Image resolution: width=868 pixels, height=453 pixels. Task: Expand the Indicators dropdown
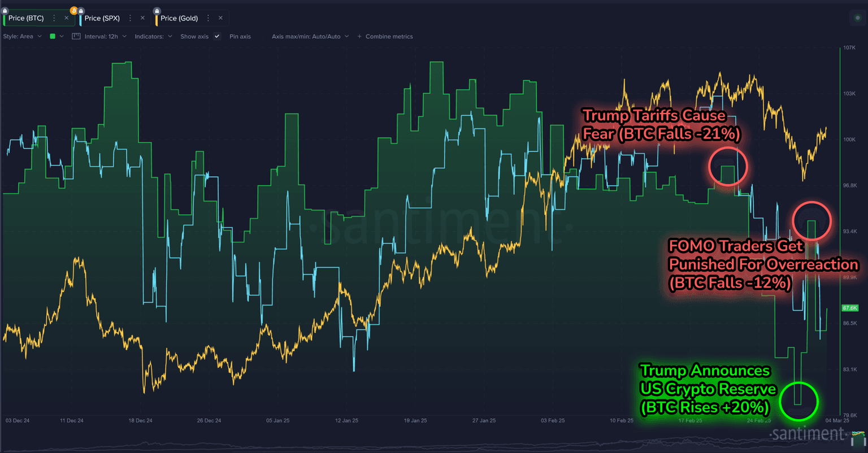[153, 36]
